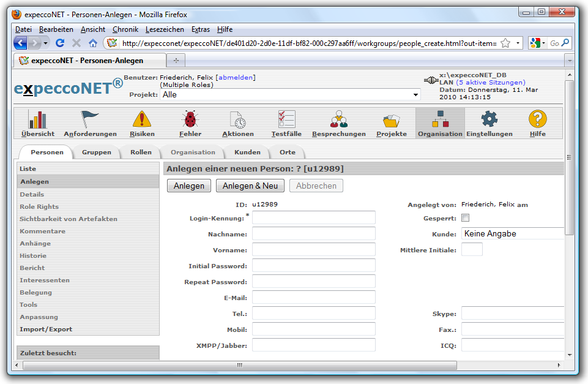Expand the Projekt dropdown
588x384 pixels.
point(416,95)
